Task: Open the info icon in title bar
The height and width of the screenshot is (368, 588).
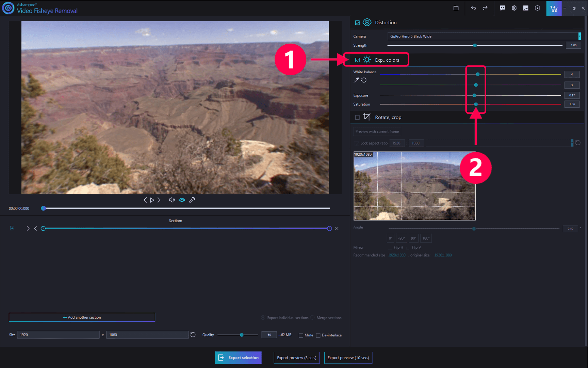Action: click(x=537, y=8)
